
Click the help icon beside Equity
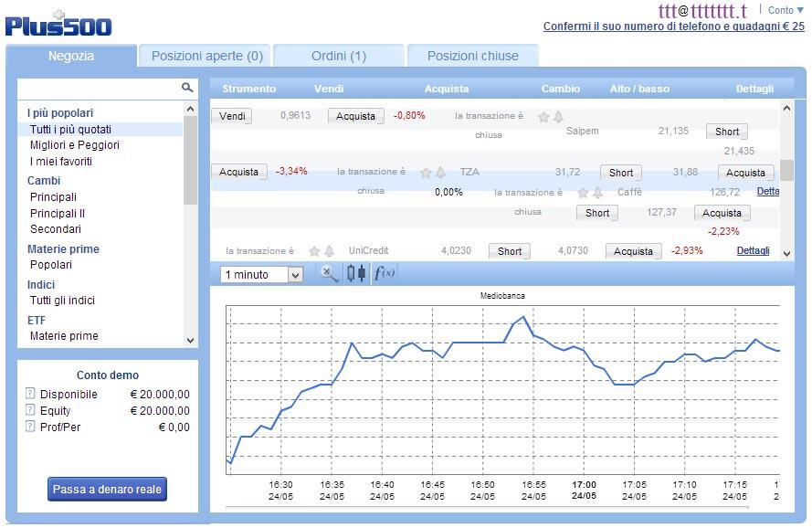click(30, 410)
